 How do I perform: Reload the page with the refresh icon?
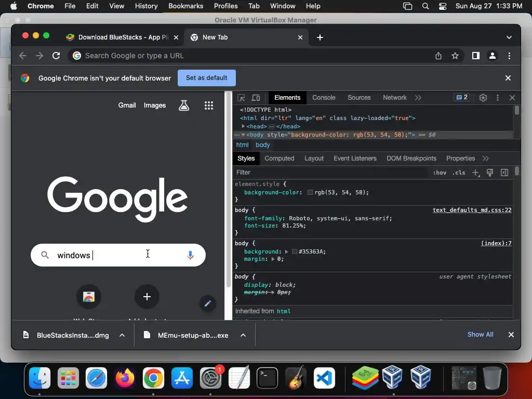pyautogui.click(x=56, y=56)
